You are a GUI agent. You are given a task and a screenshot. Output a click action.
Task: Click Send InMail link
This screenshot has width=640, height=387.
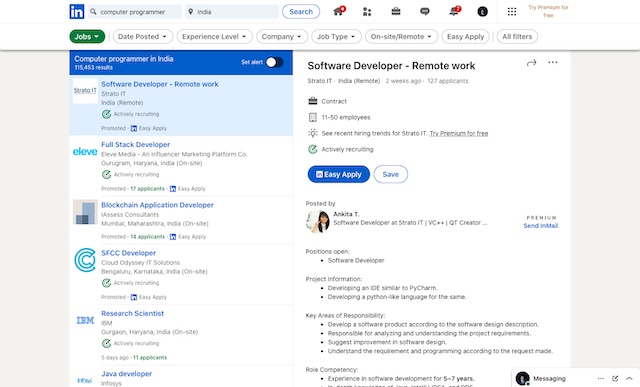click(x=540, y=226)
